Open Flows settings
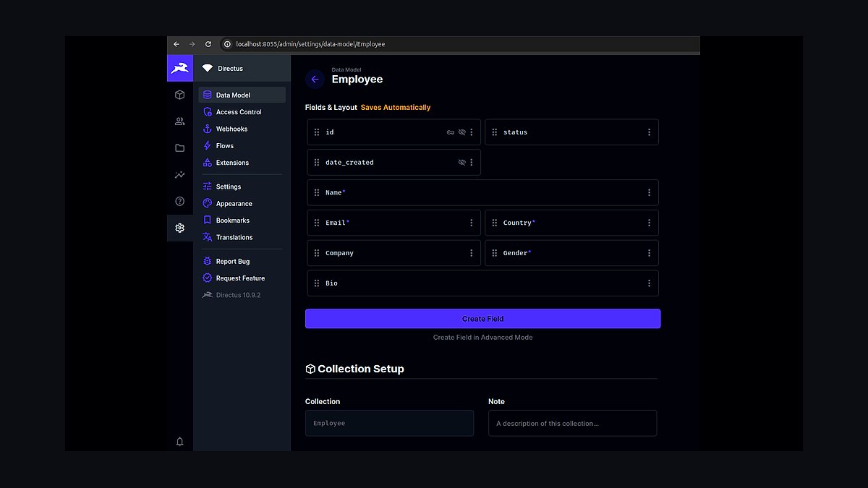The height and width of the screenshot is (488, 868). click(242, 146)
